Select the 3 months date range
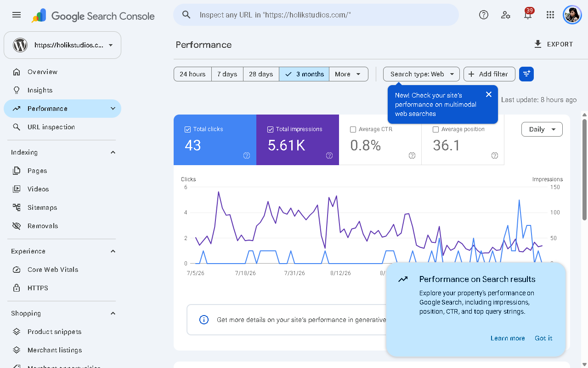This screenshot has width=588, height=368. (x=304, y=74)
